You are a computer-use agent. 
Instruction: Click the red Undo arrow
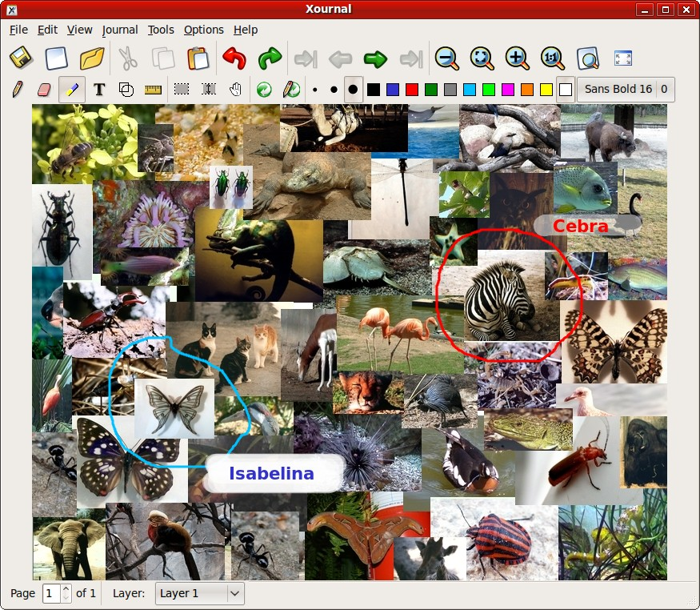pos(234,58)
